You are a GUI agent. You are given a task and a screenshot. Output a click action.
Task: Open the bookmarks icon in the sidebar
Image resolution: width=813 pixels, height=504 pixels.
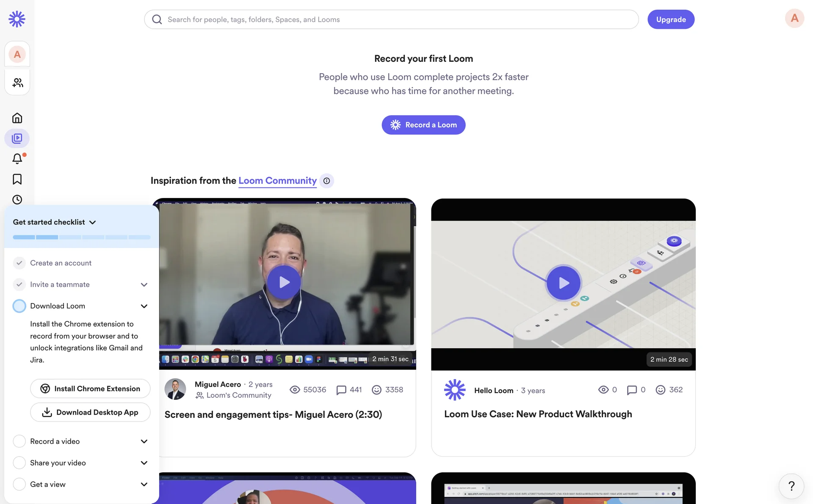(x=17, y=179)
